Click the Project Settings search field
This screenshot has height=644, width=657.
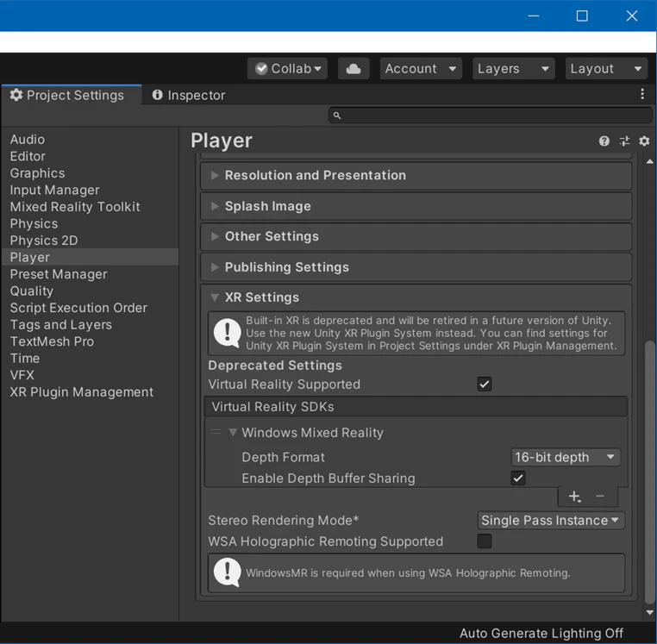coord(491,116)
